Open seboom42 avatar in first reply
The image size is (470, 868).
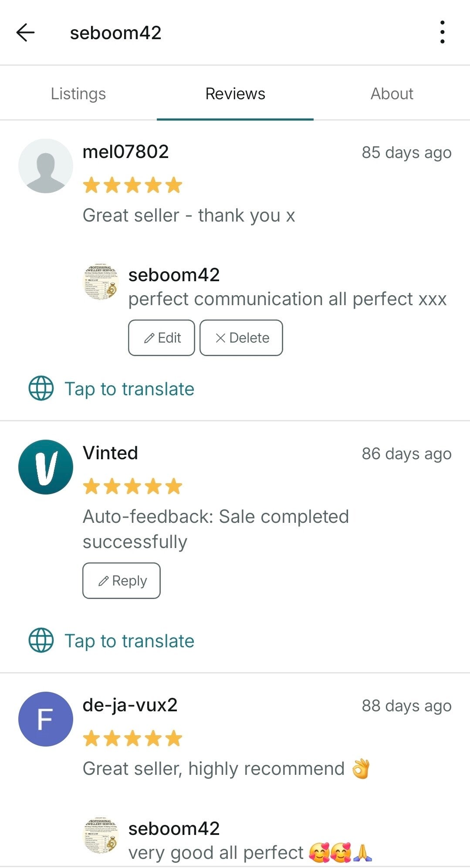pos(101,282)
